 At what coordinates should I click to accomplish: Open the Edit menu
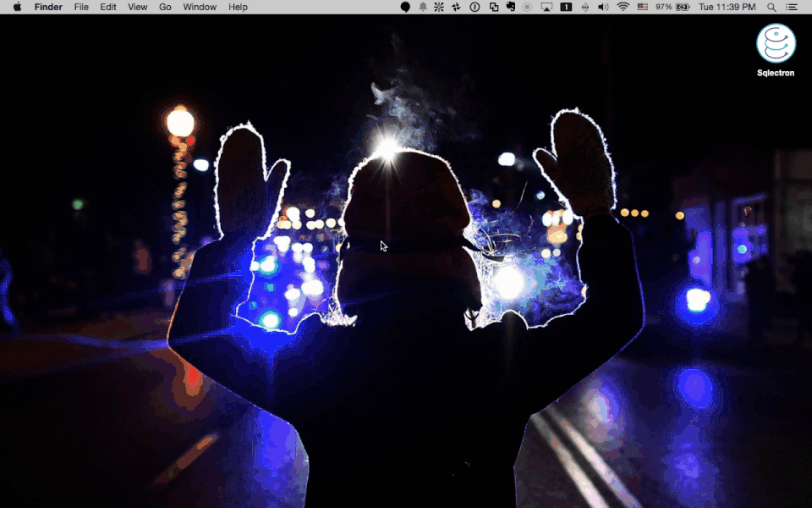coord(107,7)
